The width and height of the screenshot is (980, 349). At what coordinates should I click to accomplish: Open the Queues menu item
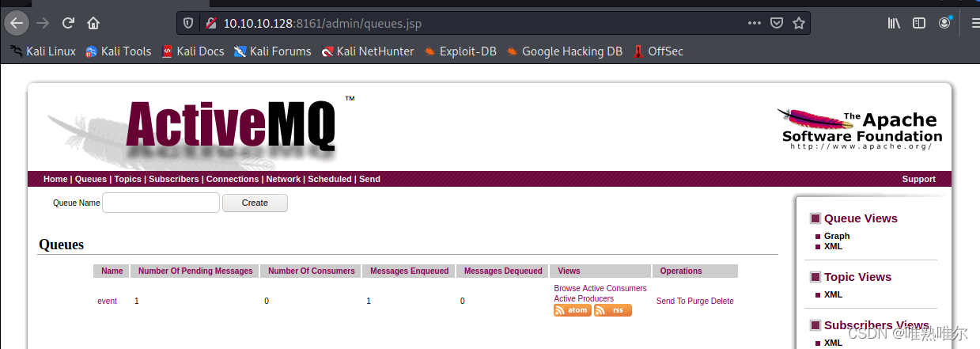(91, 179)
